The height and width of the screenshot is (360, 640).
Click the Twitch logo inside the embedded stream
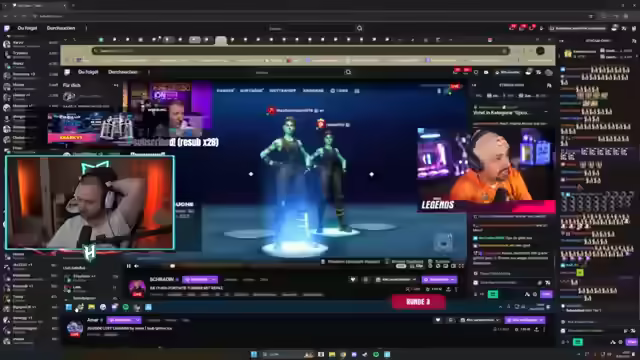coord(67,72)
